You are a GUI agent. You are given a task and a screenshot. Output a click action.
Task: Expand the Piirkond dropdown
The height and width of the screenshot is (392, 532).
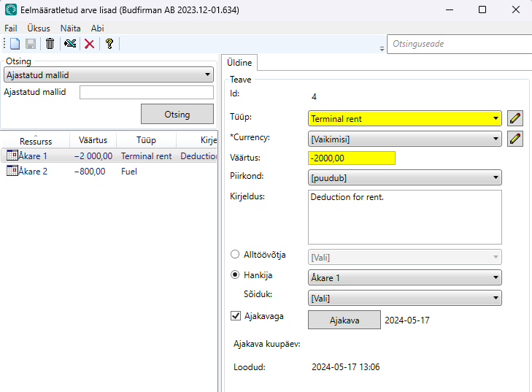point(405,177)
